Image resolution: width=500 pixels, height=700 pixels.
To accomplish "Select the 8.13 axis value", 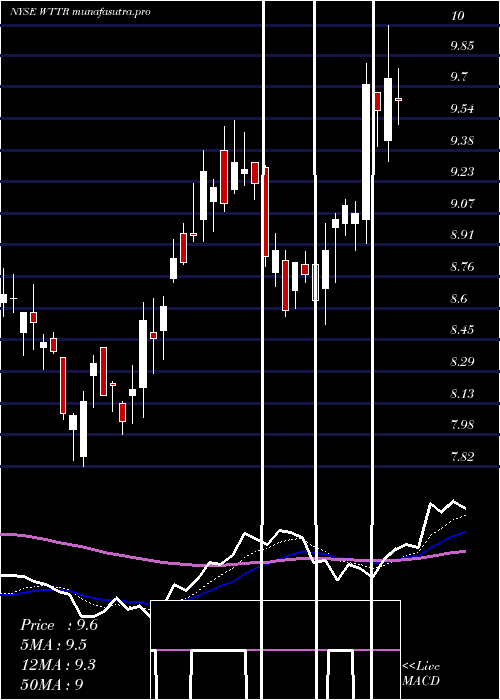I will coord(463,393).
